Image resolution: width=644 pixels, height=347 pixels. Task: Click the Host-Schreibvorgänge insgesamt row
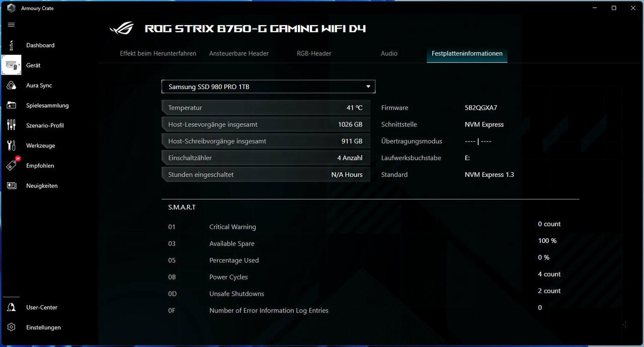point(266,141)
